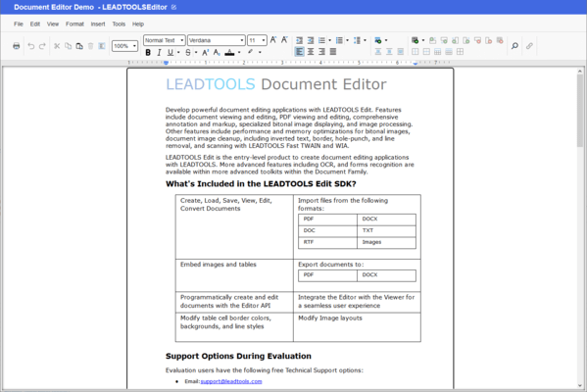This screenshot has width=587, height=392.
Task: Click the Increase font size icon
Action: (x=273, y=40)
